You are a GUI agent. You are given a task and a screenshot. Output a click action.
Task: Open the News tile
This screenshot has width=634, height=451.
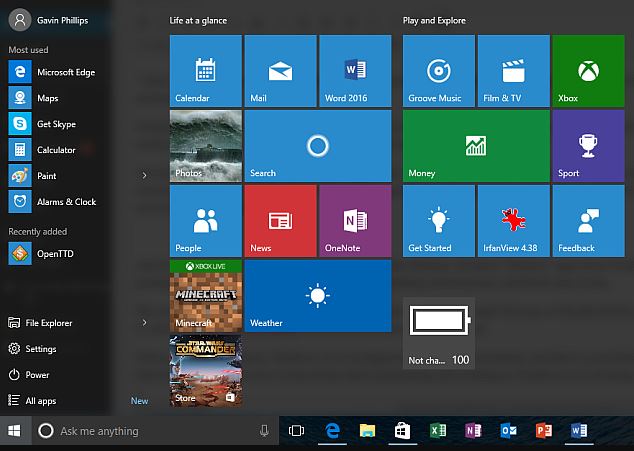click(x=280, y=221)
